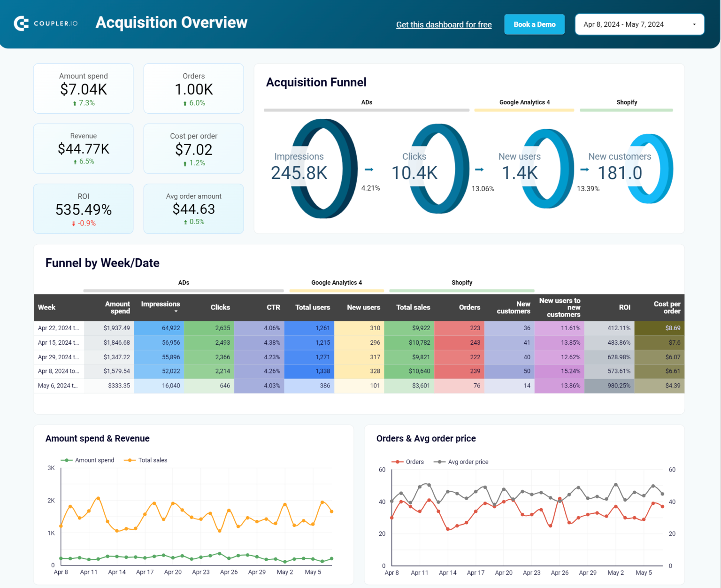
Task: Click the green Shopify progress bar
Action: [626, 110]
